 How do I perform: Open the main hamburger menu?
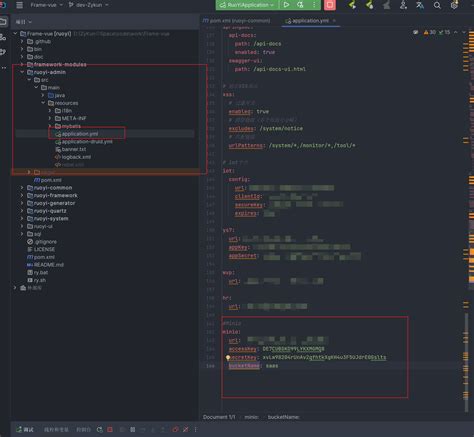[x=20, y=5]
